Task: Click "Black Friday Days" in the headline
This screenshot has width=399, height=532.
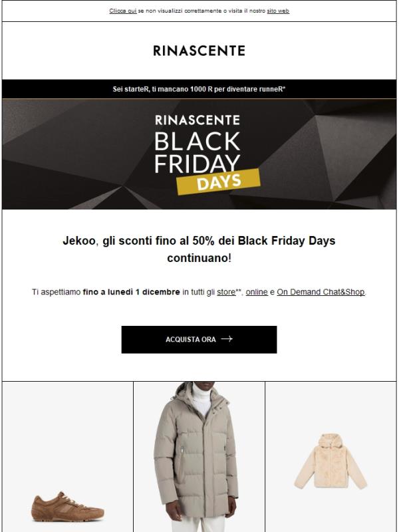Action: (287, 240)
